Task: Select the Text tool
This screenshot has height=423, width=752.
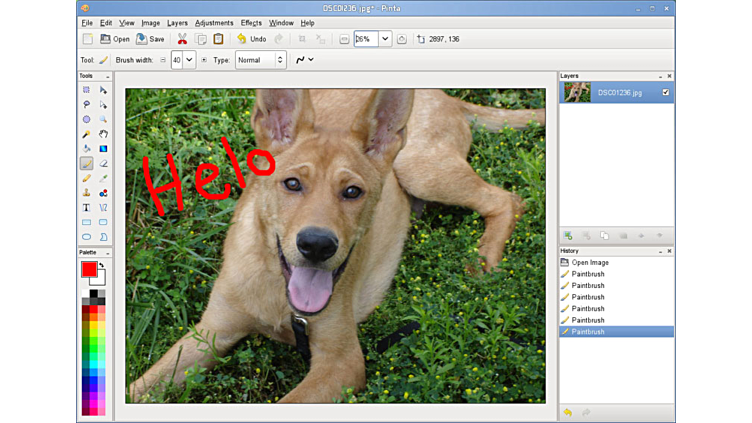Action: [x=86, y=208]
